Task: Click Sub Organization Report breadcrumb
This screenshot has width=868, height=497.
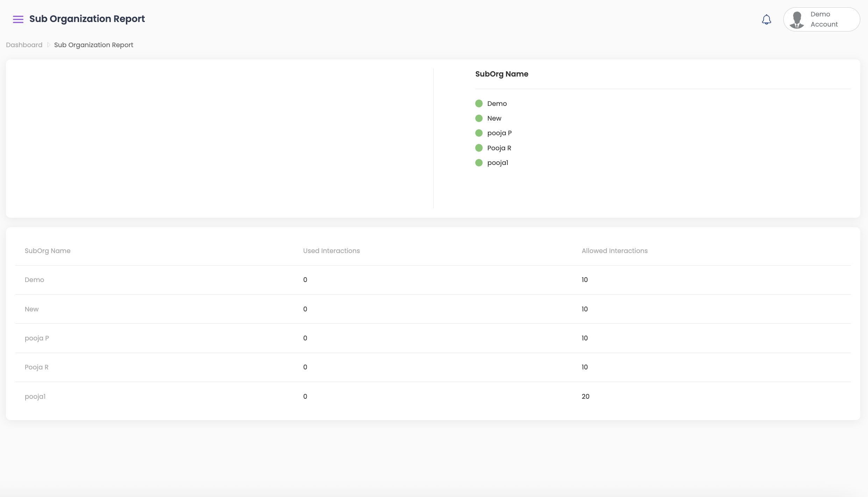Action: (93, 45)
